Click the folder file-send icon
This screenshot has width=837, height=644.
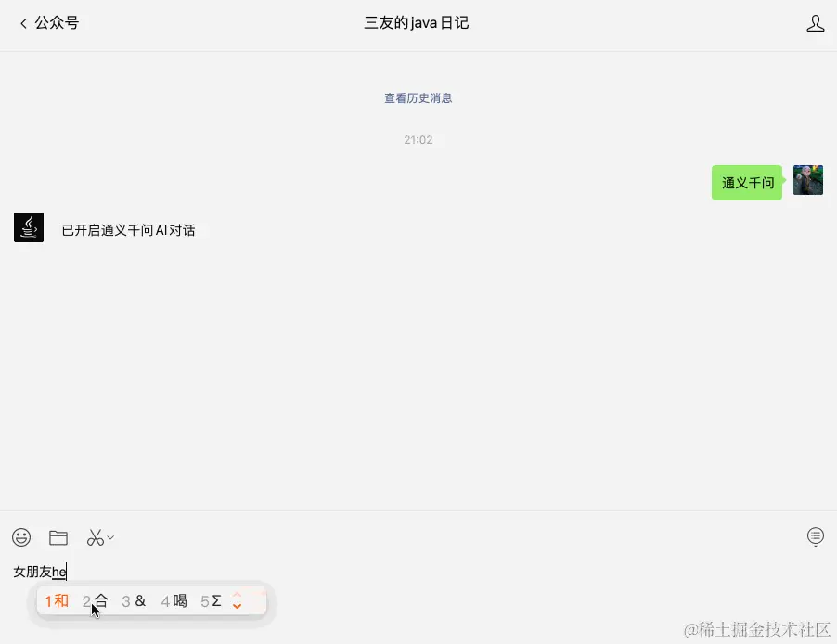[x=58, y=537]
